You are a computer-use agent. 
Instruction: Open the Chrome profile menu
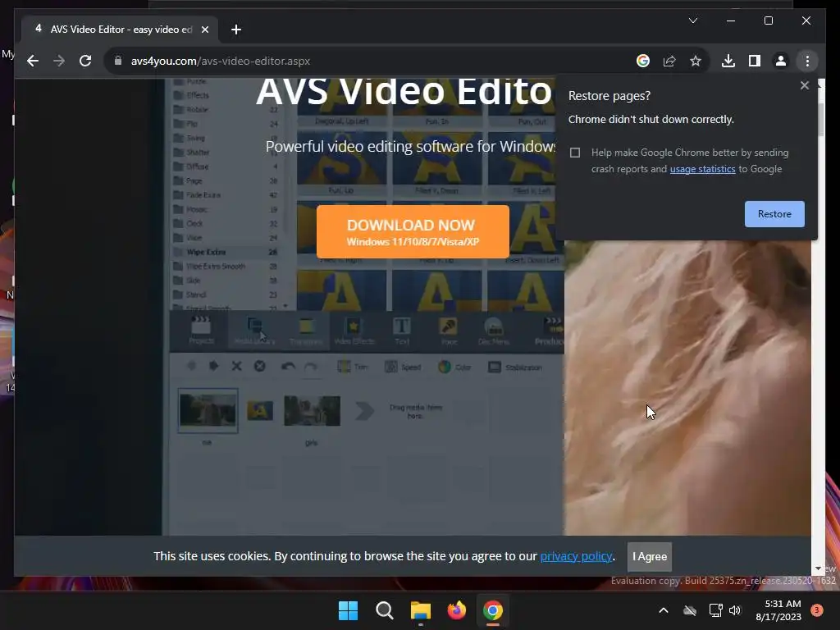point(781,61)
